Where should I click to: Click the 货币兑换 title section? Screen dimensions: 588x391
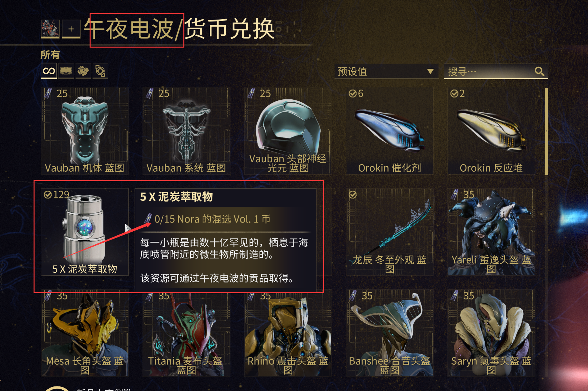point(230,29)
